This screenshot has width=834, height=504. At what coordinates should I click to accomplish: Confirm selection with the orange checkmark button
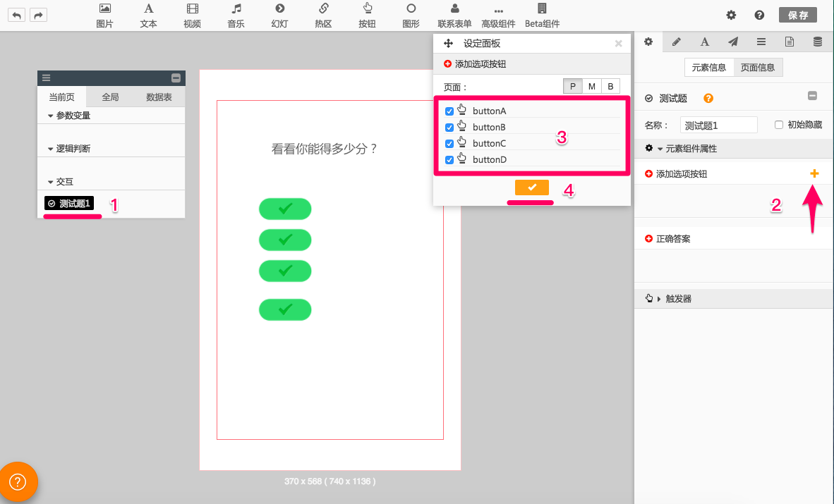(532, 187)
